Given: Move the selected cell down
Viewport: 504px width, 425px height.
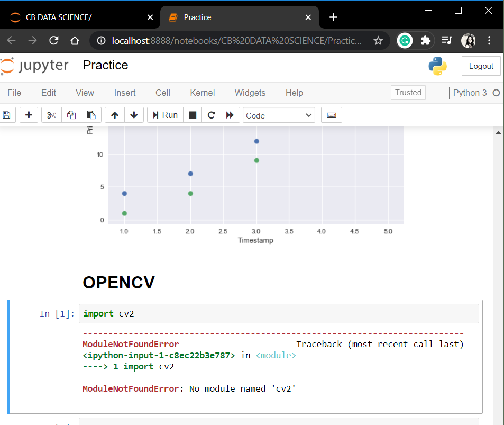Looking at the screenshot, I should (x=134, y=115).
